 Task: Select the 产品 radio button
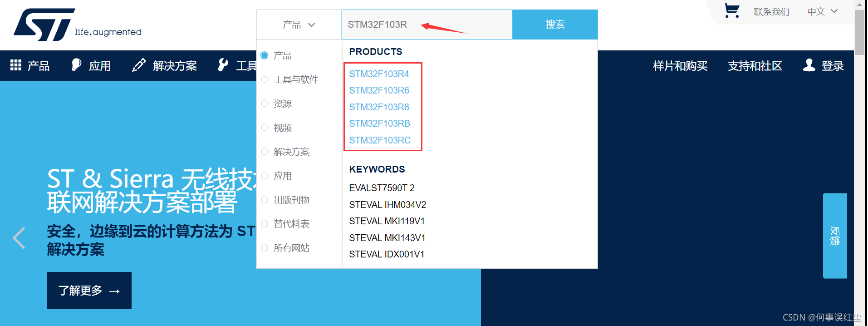265,55
